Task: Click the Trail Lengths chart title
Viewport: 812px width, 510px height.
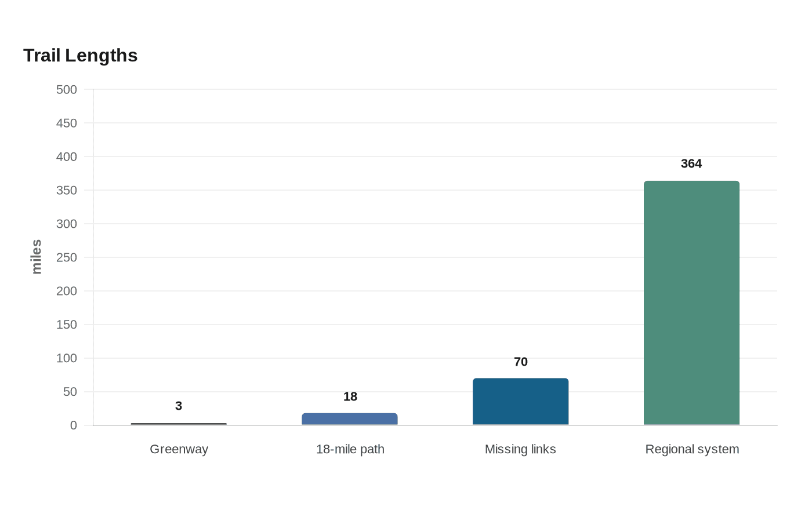Action: (81, 56)
